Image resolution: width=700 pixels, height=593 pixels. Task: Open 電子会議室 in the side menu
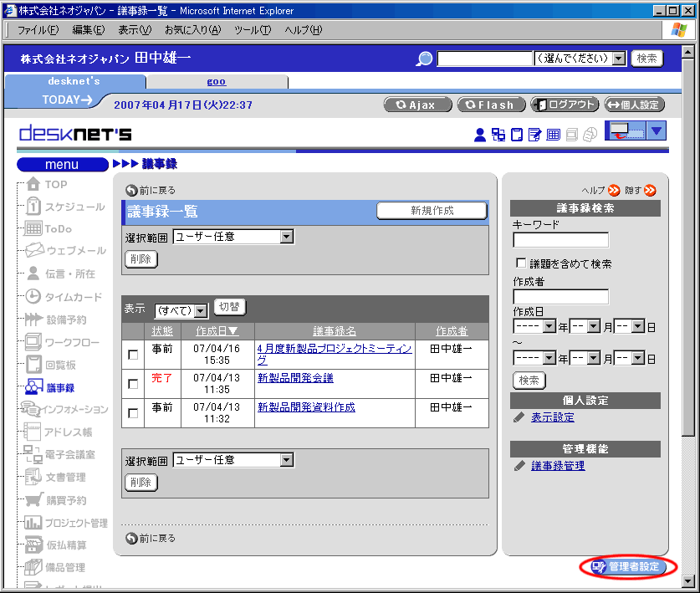pos(59,454)
